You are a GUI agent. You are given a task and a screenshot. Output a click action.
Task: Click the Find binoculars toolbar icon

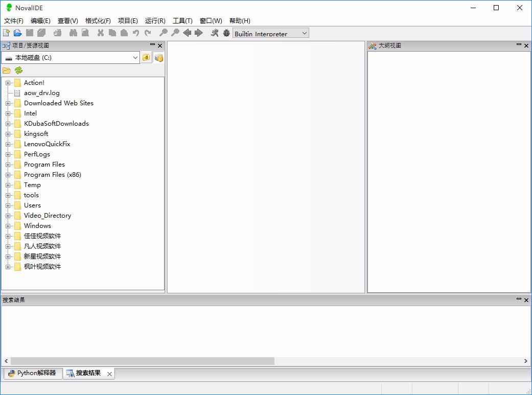point(73,33)
